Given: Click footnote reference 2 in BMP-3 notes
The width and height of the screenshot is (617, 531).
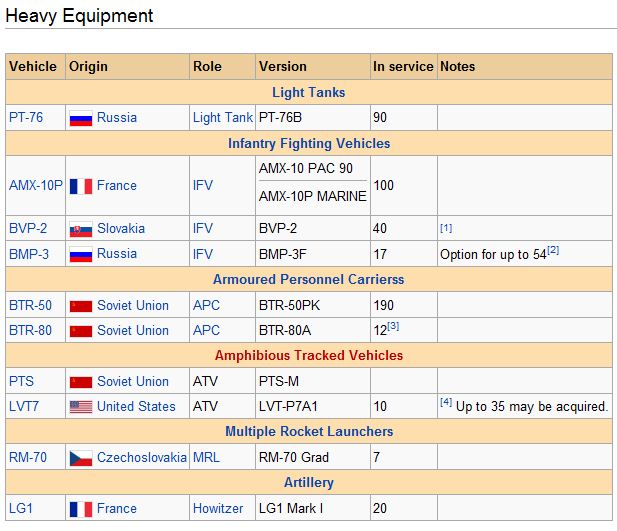Looking at the screenshot, I should [x=553, y=250].
